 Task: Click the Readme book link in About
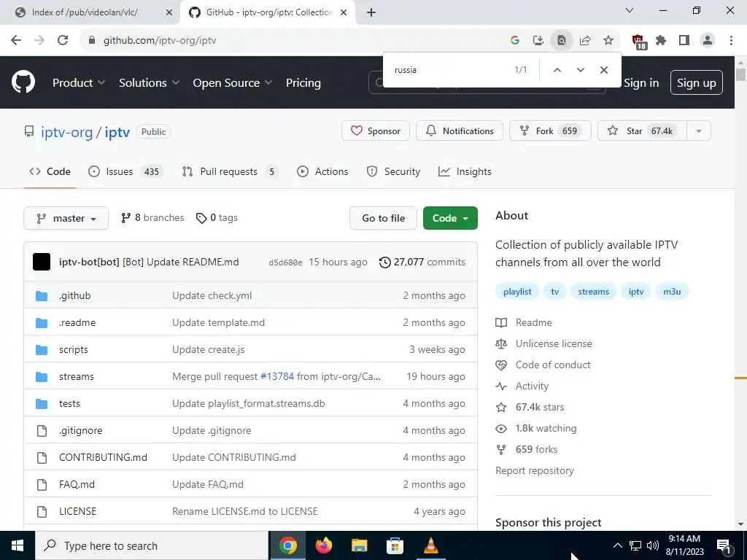(524, 322)
